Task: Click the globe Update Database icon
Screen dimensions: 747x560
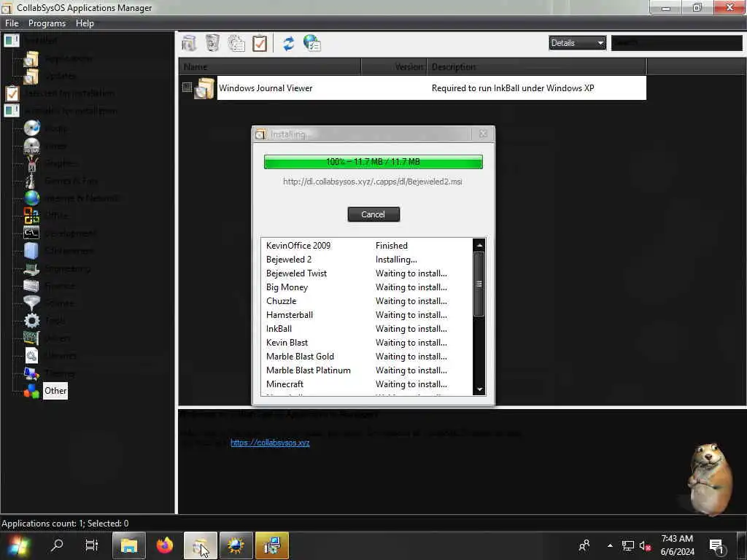Action: tap(312, 43)
